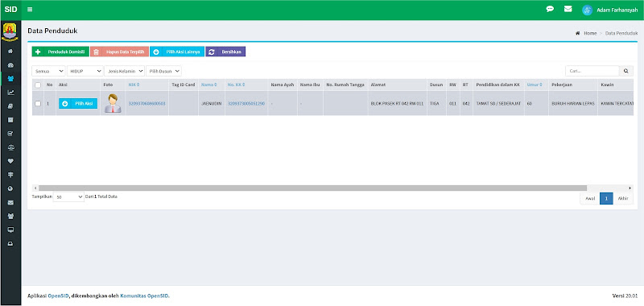This screenshot has height=306, width=644.
Task: Click the user avatar beside Adam Farhansyah
Action: (588, 10)
